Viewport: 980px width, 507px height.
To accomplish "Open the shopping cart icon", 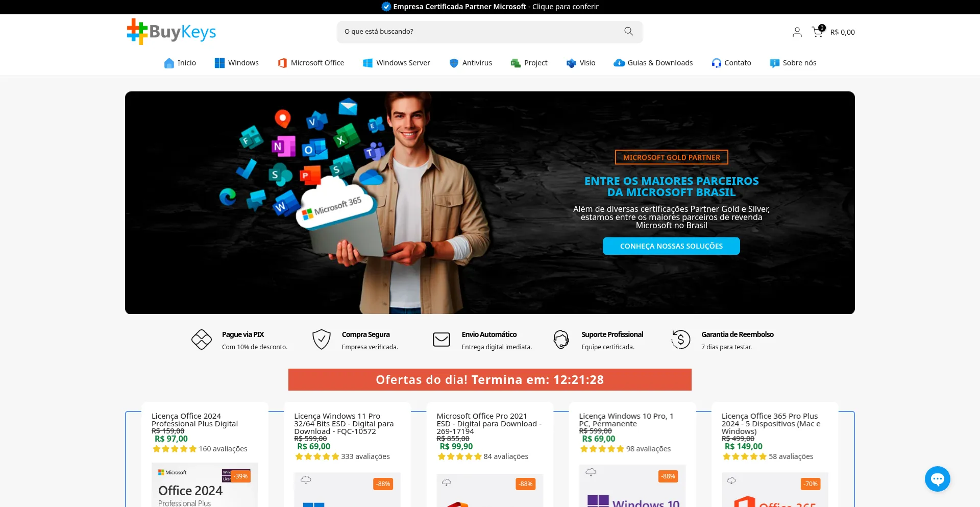I will click(818, 32).
